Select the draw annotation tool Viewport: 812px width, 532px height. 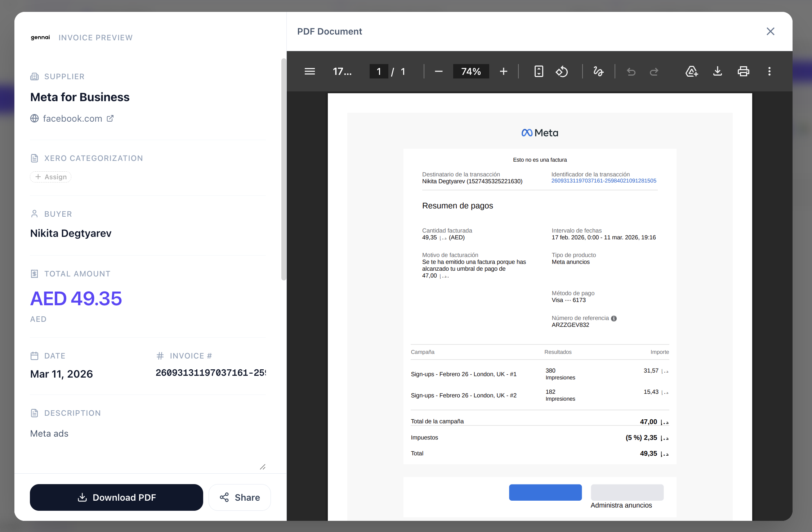pos(598,71)
